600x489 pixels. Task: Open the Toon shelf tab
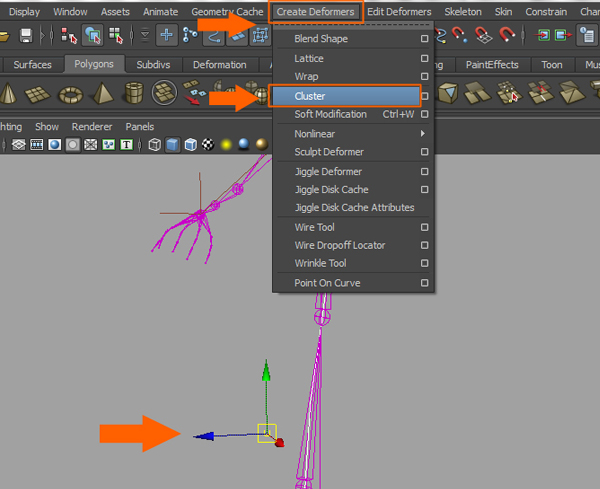click(551, 65)
